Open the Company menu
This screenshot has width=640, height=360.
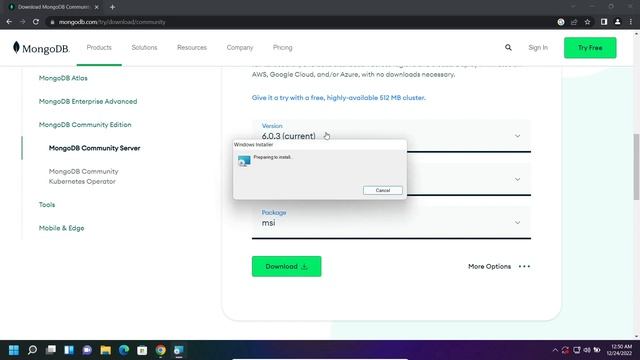pyautogui.click(x=240, y=47)
